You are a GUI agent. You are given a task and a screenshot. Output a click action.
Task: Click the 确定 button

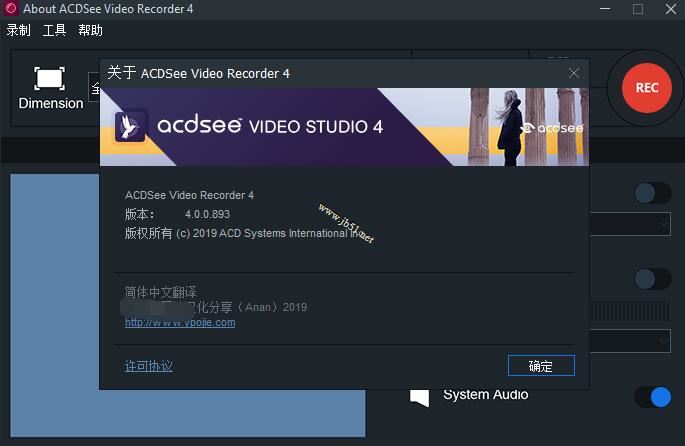pos(541,366)
